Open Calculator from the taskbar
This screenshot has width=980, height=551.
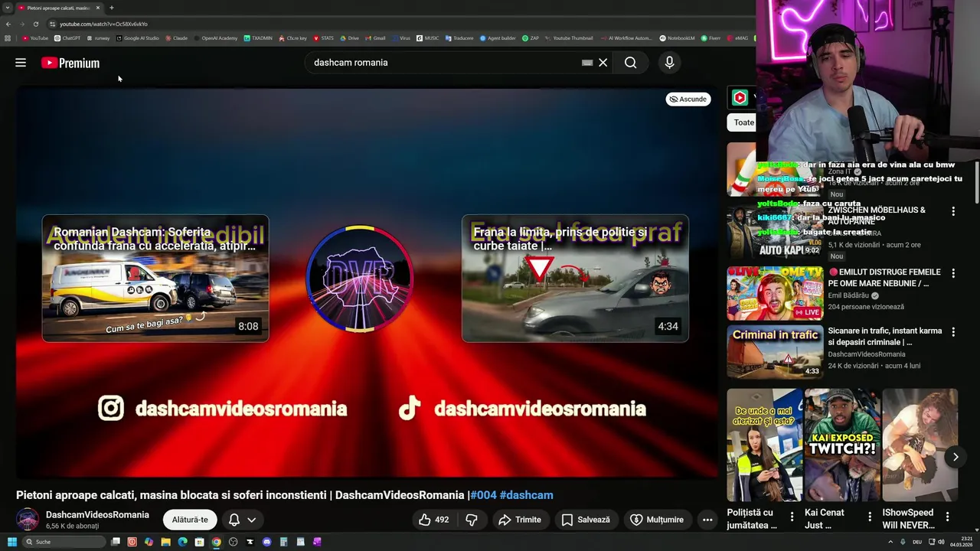pyautogui.click(x=283, y=542)
